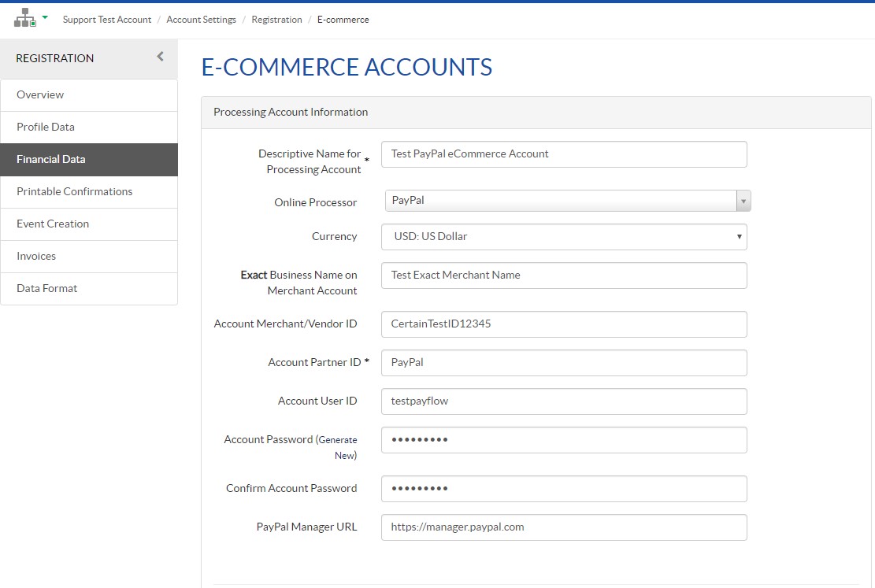Edit the Descriptive Name for Processing Account field

564,154
